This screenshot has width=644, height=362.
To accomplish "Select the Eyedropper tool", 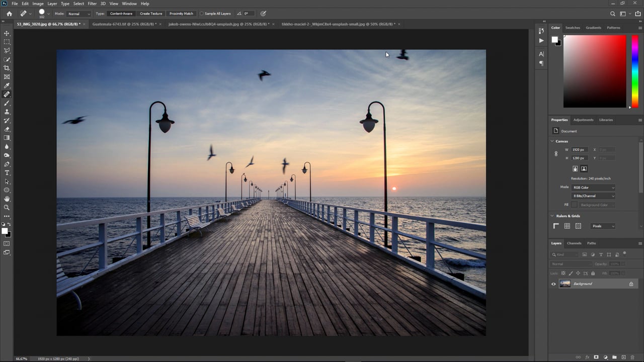I will click(7, 85).
